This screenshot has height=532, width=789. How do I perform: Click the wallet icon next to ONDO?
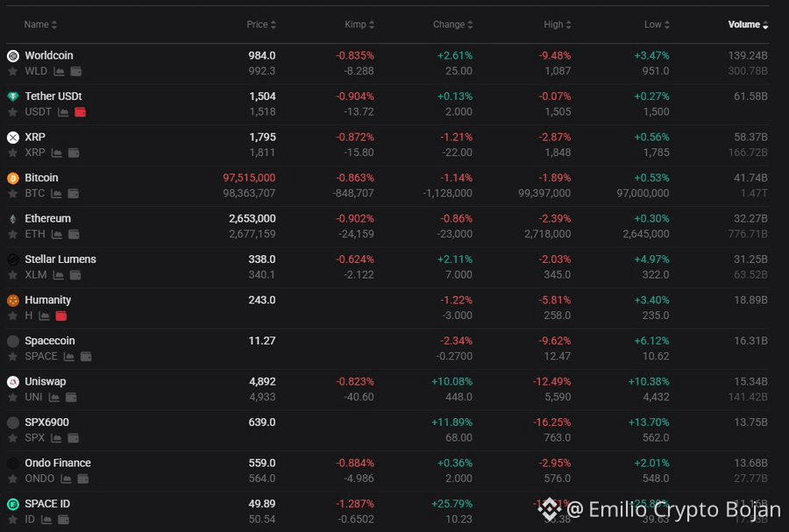[83, 479]
